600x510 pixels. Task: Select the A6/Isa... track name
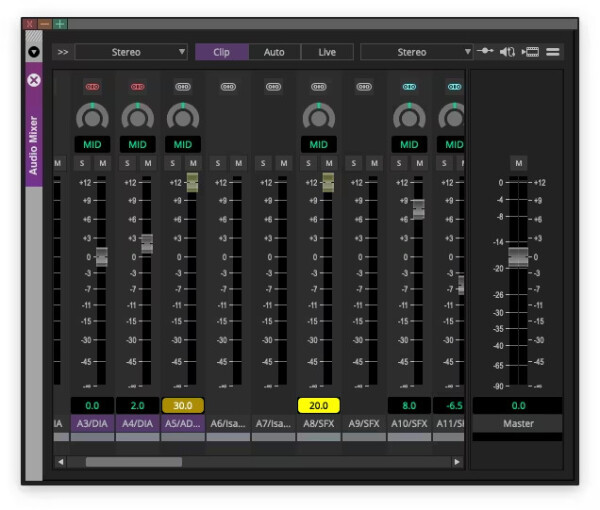click(228, 424)
